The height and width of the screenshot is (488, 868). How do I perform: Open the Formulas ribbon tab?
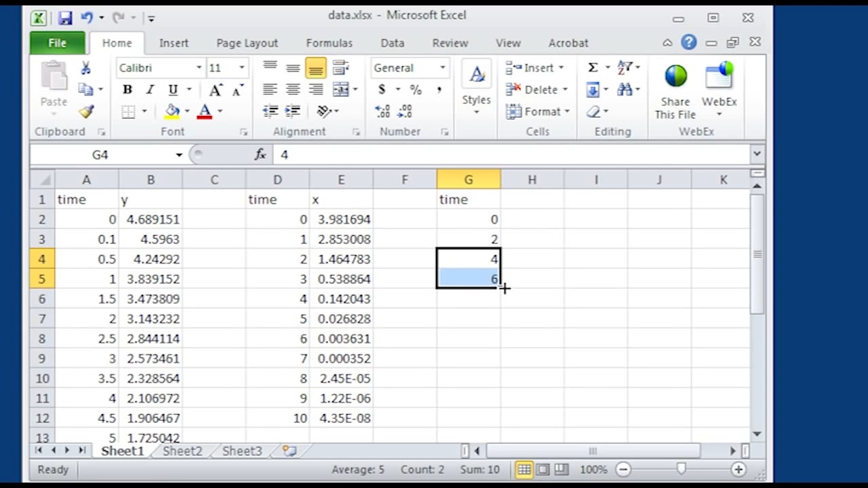point(329,43)
